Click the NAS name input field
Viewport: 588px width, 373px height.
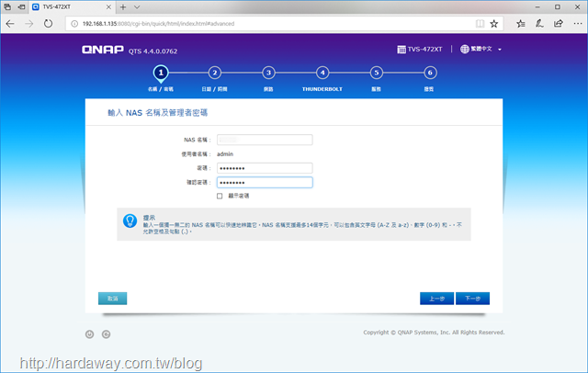[265, 140]
